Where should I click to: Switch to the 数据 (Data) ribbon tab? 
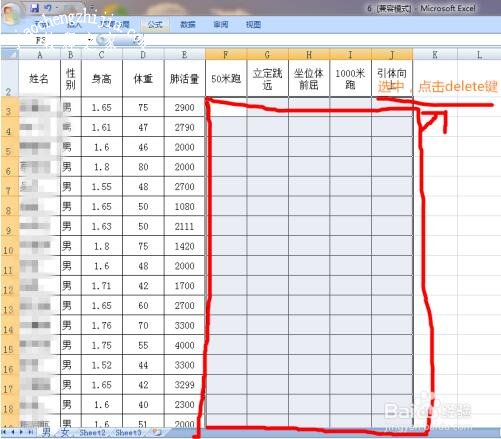coord(188,24)
